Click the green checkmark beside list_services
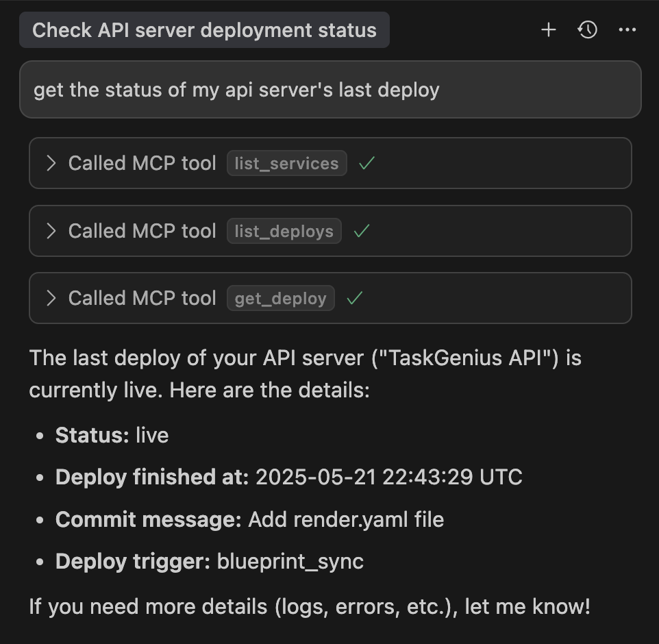Screen dimensions: 659x644 pos(366,163)
